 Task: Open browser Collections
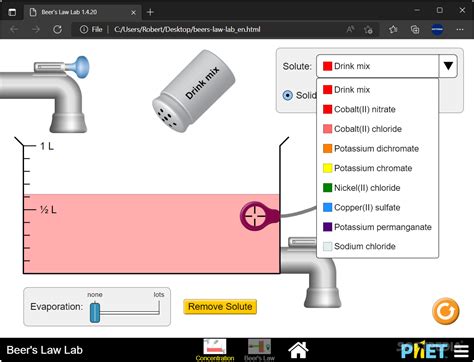point(415,29)
